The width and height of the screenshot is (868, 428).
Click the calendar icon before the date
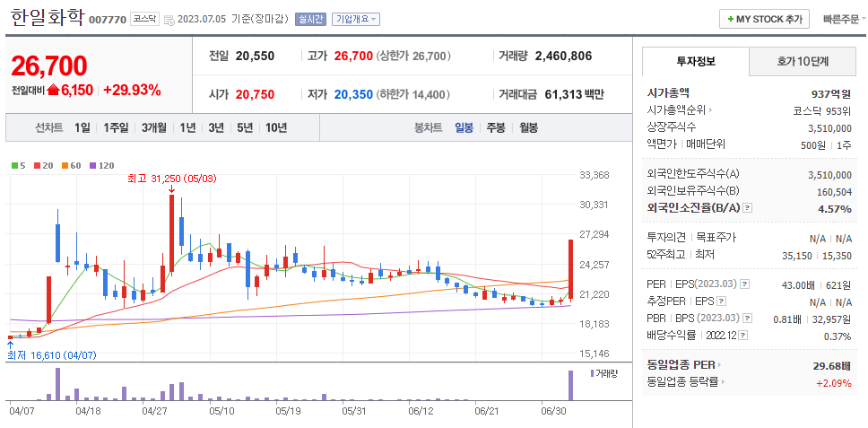[x=169, y=20]
